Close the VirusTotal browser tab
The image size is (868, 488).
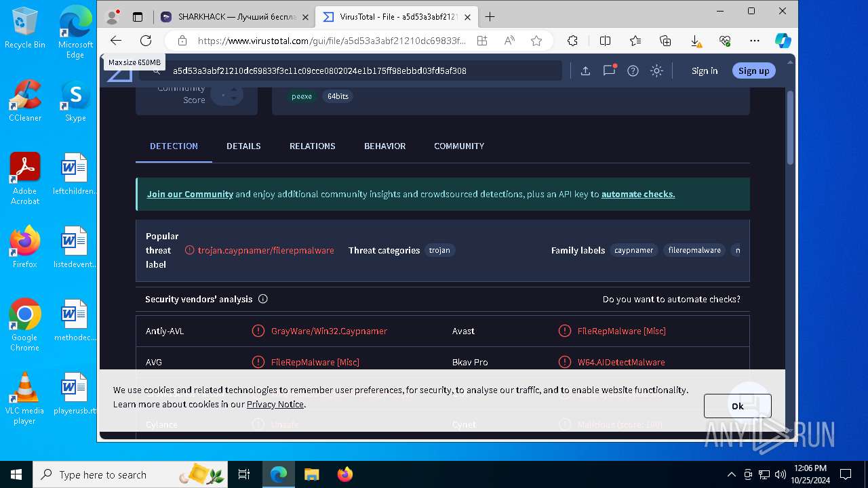tap(467, 17)
